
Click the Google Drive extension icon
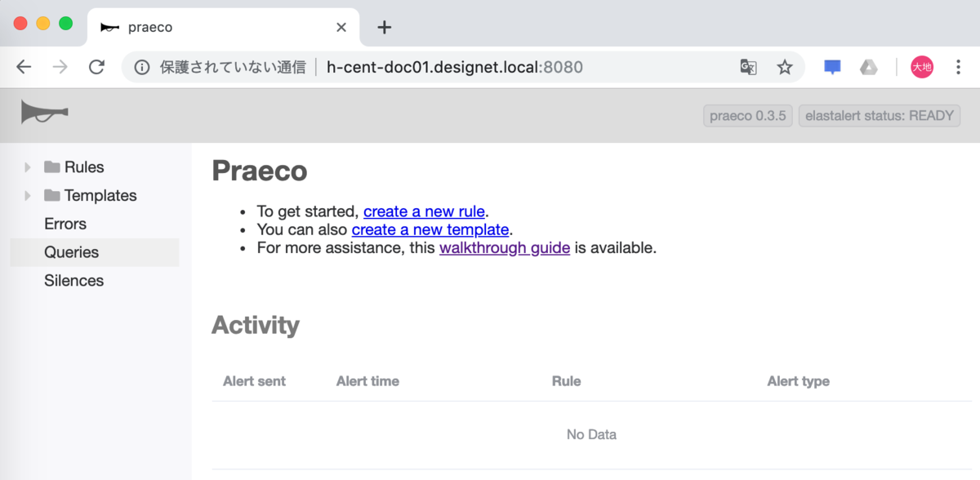point(868,67)
